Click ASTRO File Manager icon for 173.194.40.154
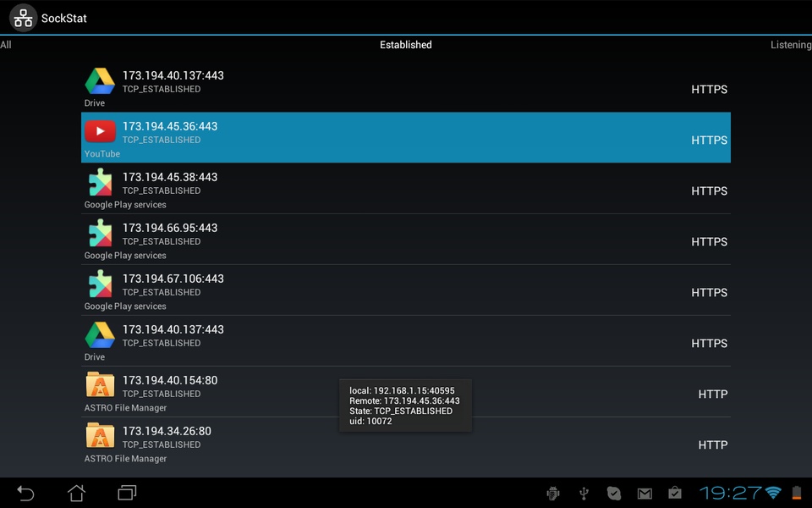812x508 pixels. 100,384
